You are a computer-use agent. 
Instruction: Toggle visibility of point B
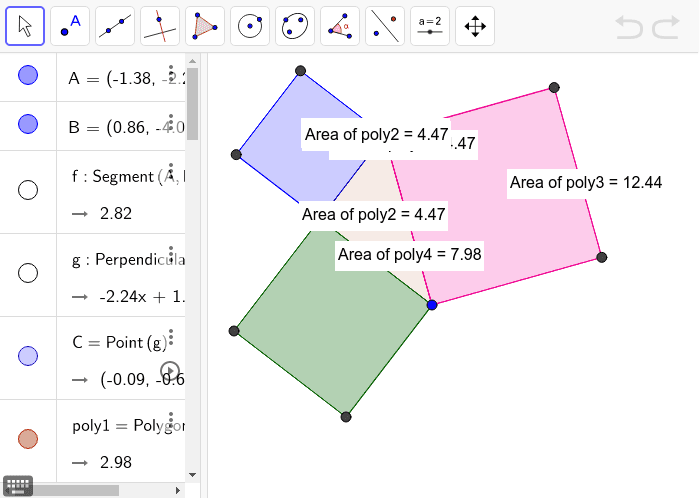[28, 124]
